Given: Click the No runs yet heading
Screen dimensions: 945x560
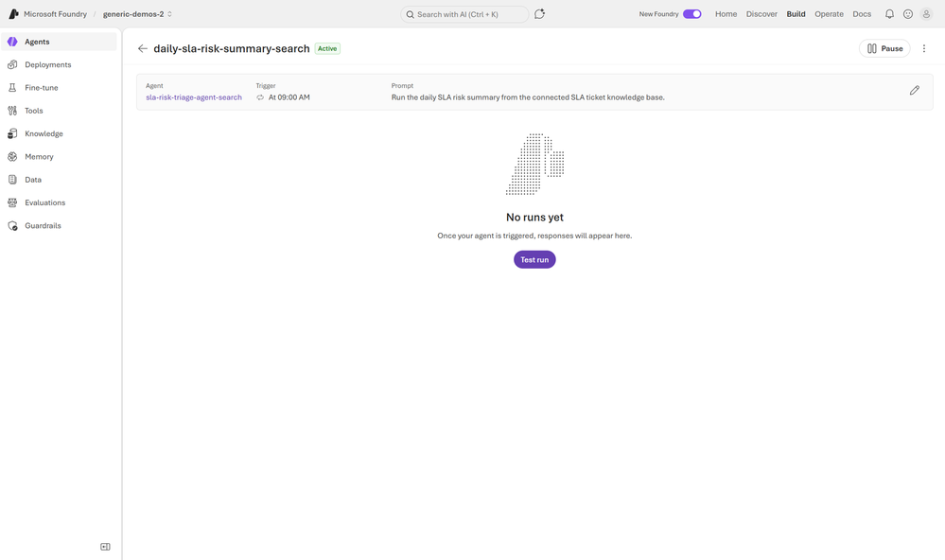Looking at the screenshot, I should tap(534, 217).
